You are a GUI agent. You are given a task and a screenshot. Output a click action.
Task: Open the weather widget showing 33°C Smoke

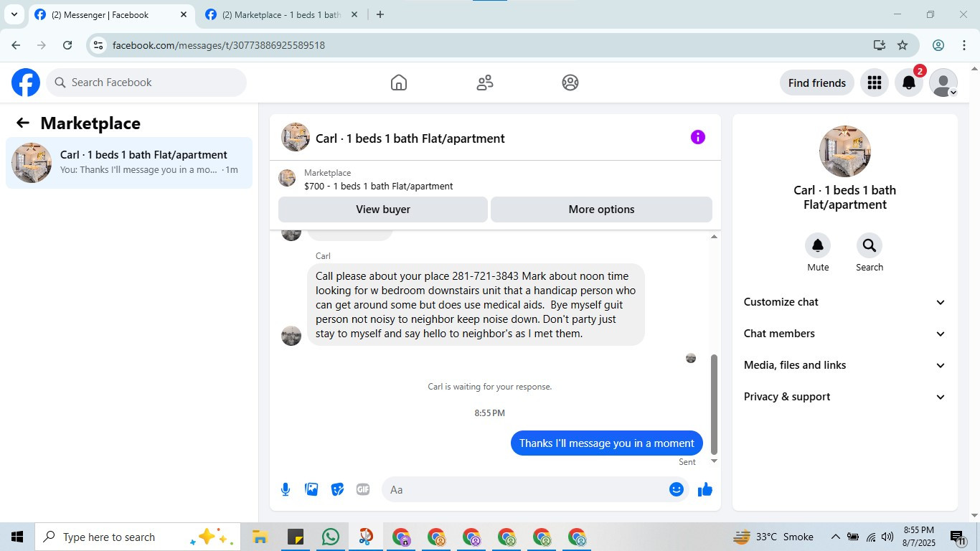(773, 537)
